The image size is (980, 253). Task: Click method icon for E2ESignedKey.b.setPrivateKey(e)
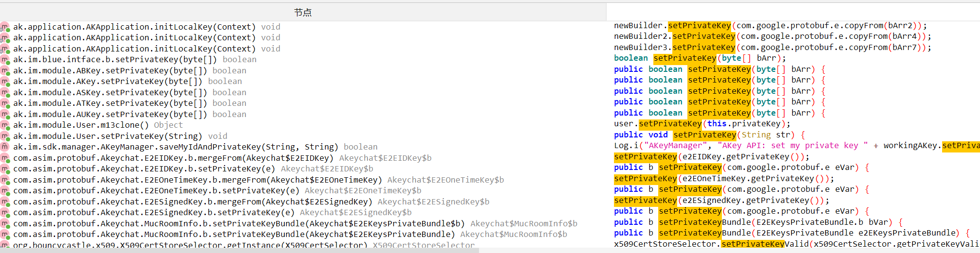5,213
